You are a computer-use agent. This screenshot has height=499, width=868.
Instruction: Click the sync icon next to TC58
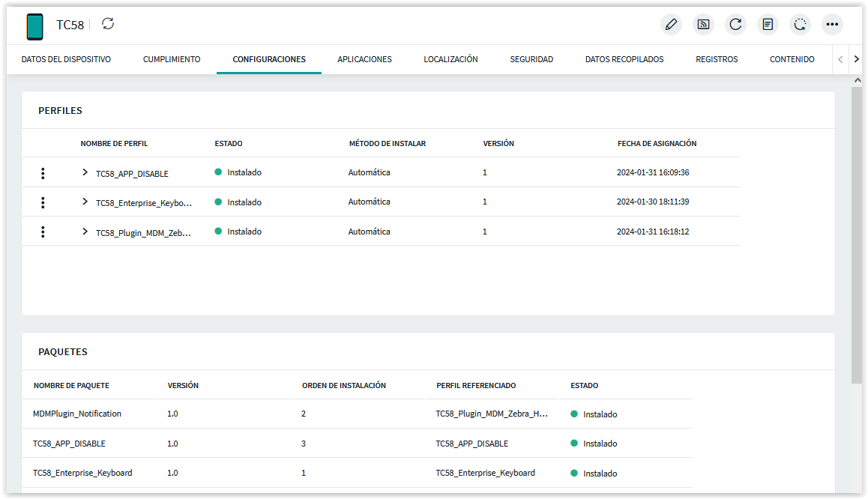[109, 24]
